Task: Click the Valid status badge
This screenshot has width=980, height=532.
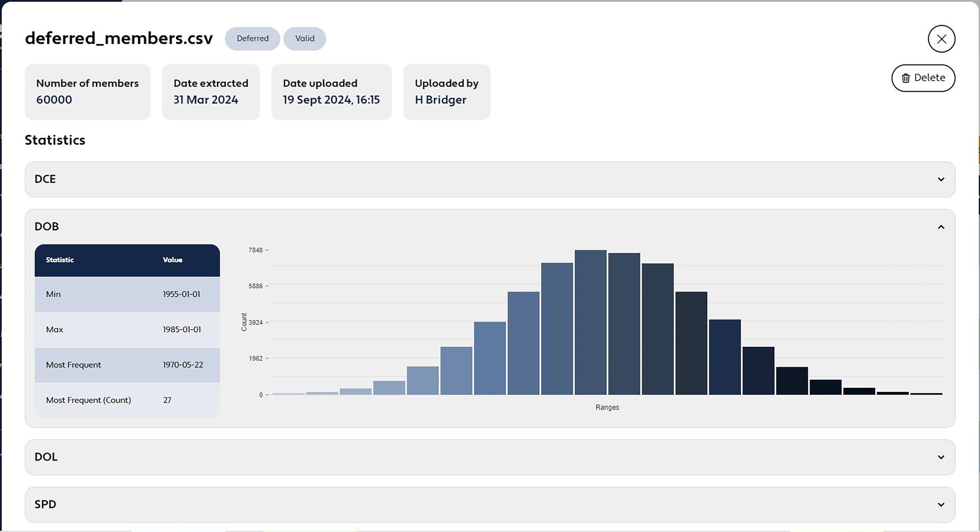Action: 304,38
